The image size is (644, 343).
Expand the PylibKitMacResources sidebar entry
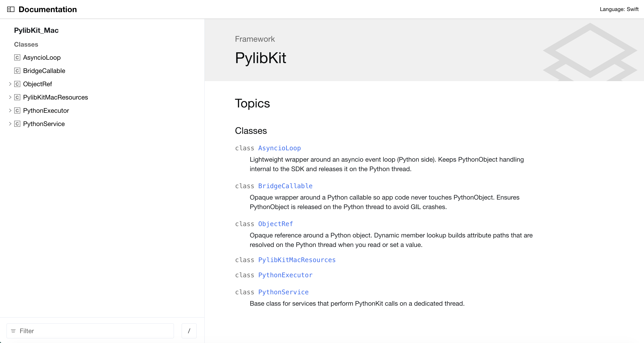(x=10, y=97)
